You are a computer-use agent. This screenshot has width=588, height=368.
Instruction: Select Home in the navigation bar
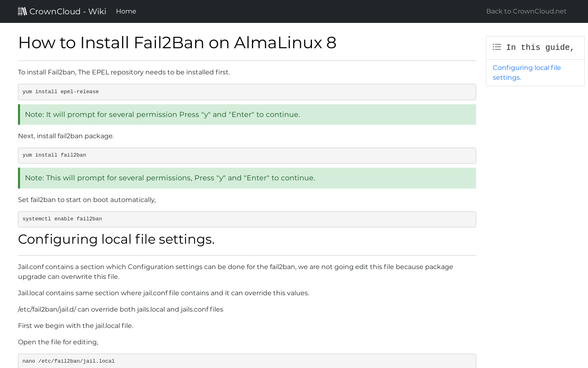(x=126, y=11)
